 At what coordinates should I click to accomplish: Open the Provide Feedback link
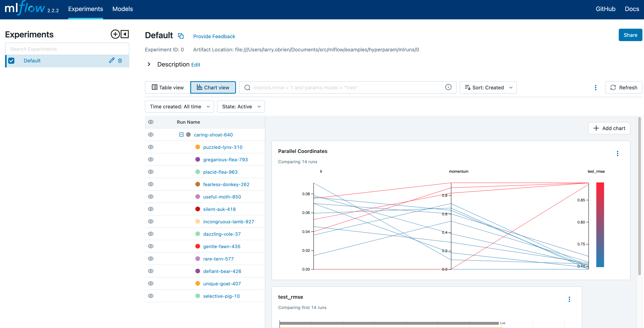click(214, 36)
